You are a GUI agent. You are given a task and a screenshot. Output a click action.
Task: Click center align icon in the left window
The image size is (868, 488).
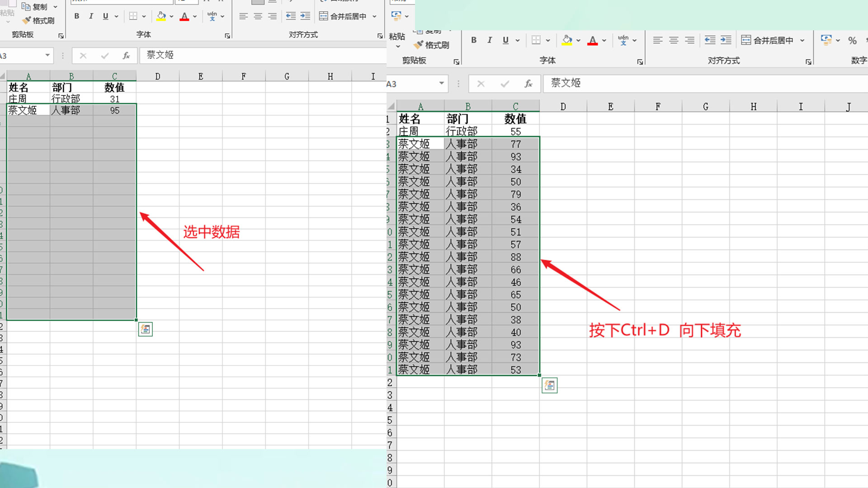click(258, 16)
